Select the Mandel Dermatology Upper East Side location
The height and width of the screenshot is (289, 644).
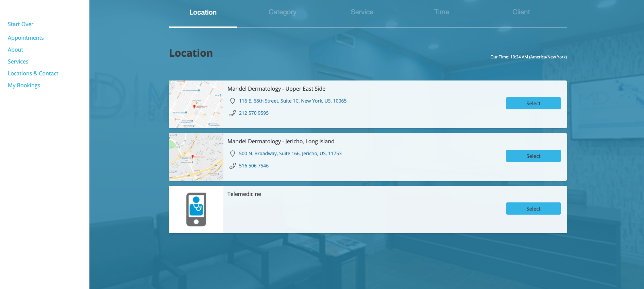(533, 103)
